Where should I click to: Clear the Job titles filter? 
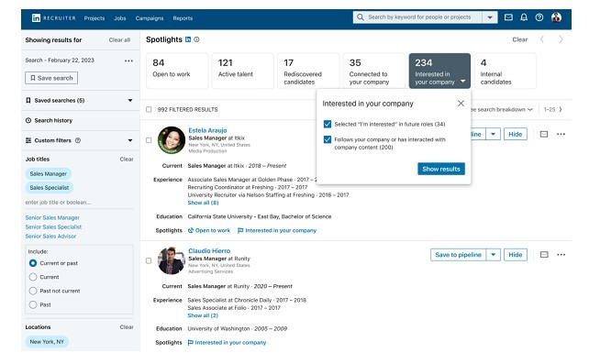click(x=127, y=160)
